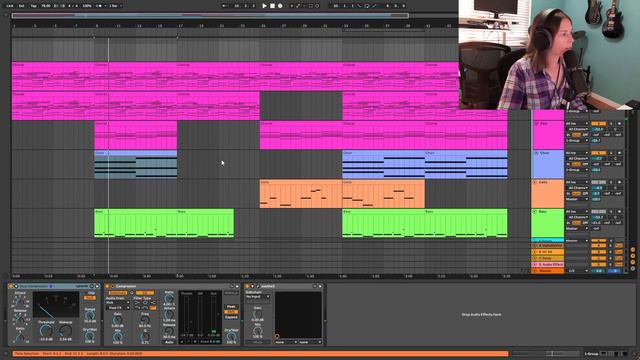Click the orange time selection status bar

(260, 353)
